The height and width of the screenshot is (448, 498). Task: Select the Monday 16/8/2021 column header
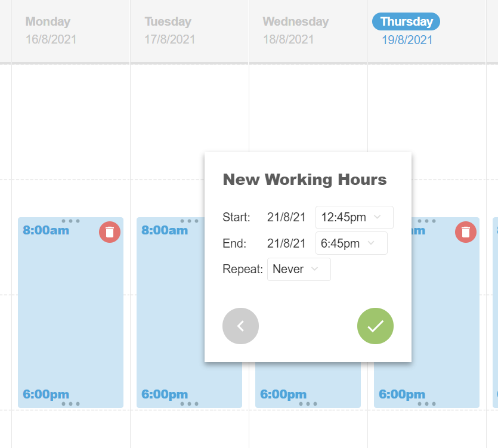[x=51, y=30]
